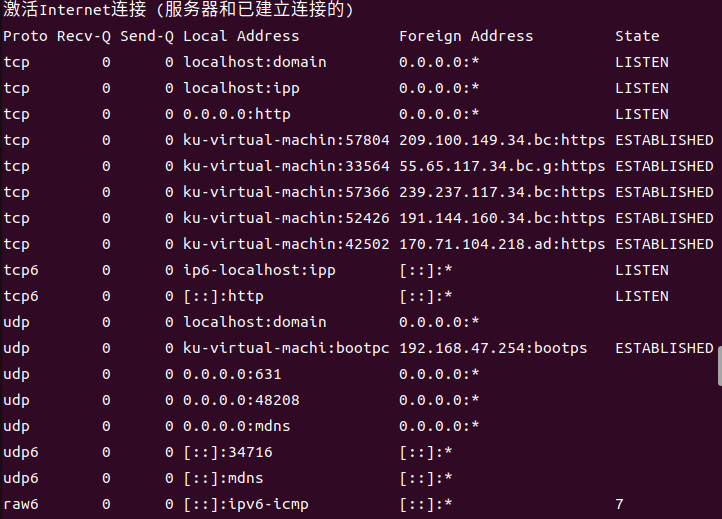Click the raw6 protocol entry
The height and width of the screenshot is (519, 722).
coord(21,504)
